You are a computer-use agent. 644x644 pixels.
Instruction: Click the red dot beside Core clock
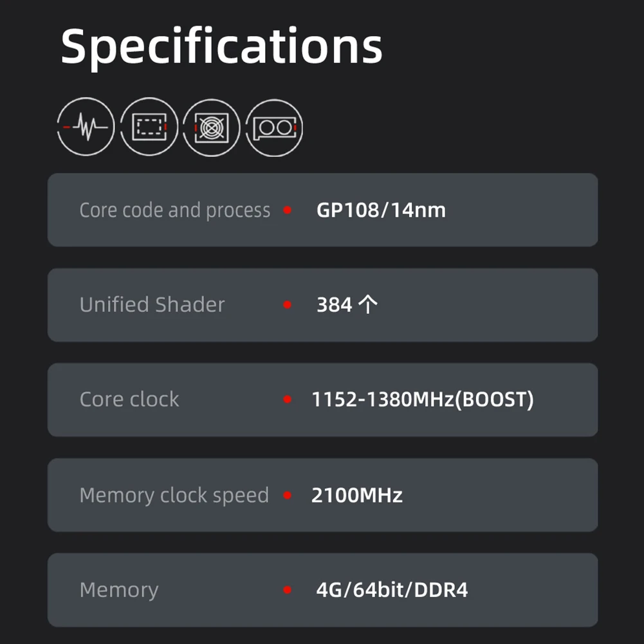tap(288, 400)
